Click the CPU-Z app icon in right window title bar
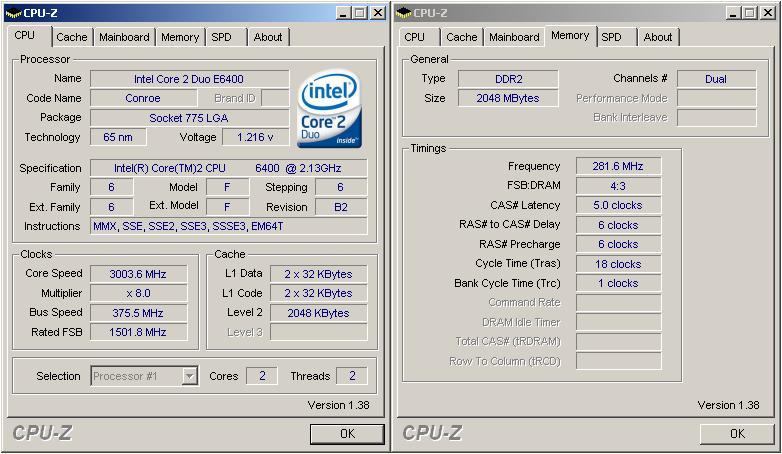The image size is (782, 454). point(403,13)
